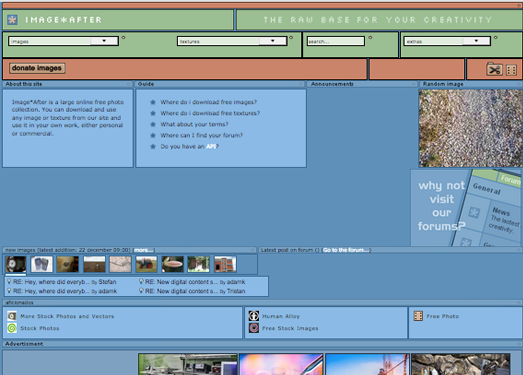This screenshot has width=523, height=375.
Task: Open the scissors folder lightbox icon
Action: click(494, 69)
